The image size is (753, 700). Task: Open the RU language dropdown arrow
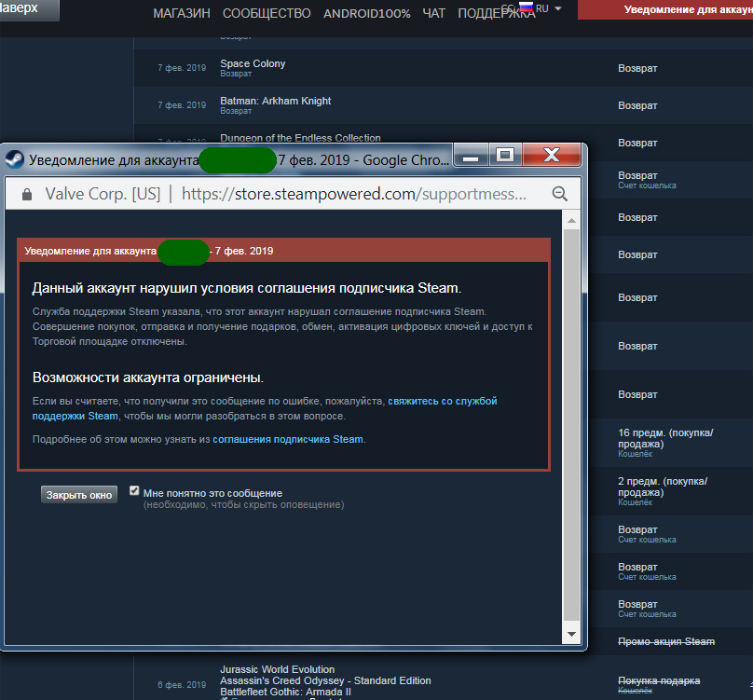pos(557,8)
